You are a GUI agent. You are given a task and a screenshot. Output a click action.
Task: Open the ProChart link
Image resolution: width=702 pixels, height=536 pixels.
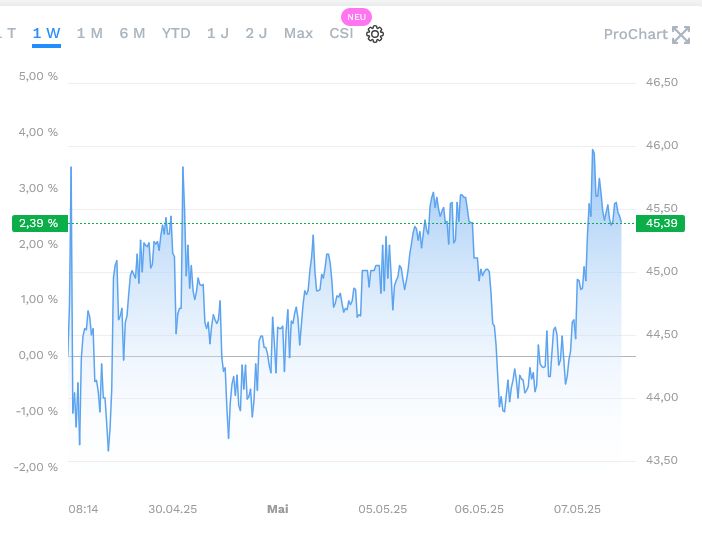pyautogui.click(x=635, y=34)
